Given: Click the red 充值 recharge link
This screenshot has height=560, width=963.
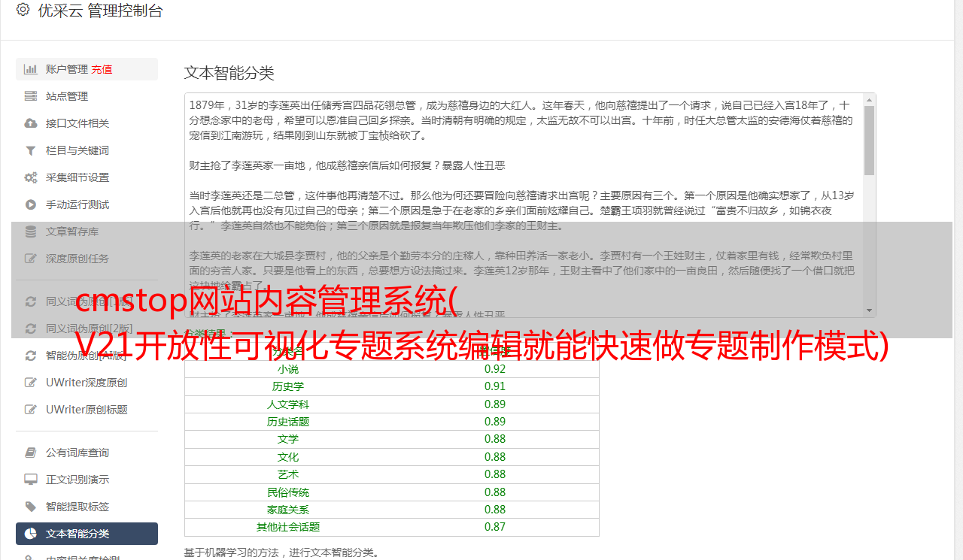Looking at the screenshot, I should click(102, 69).
